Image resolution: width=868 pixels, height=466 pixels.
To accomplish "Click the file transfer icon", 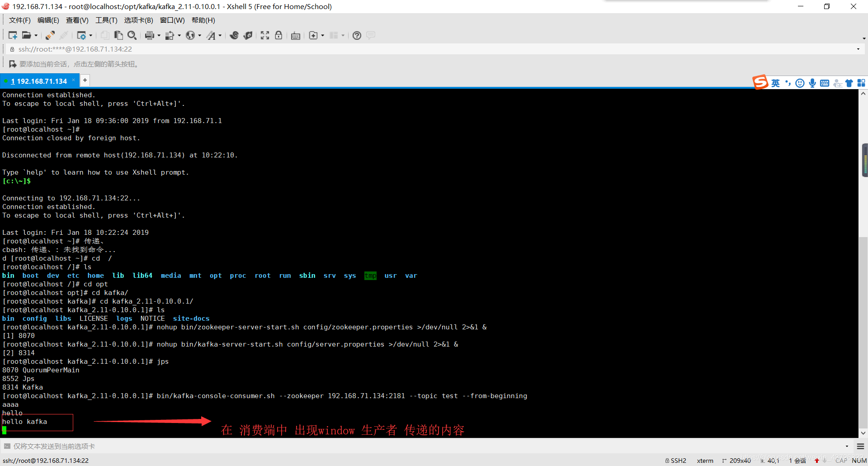I will pos(170,35).
